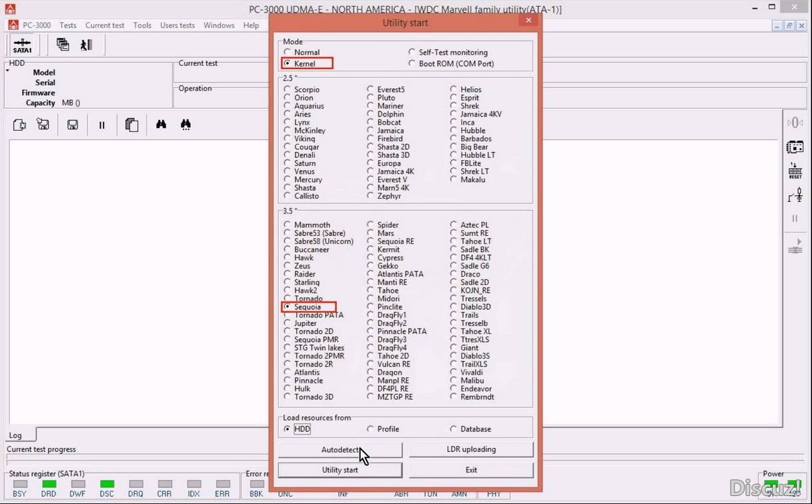
Task: Click the LDR uploading button
Action: 471,449
